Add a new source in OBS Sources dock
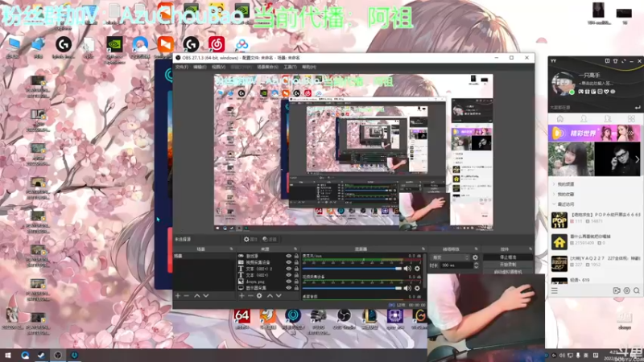 point(242,295)
